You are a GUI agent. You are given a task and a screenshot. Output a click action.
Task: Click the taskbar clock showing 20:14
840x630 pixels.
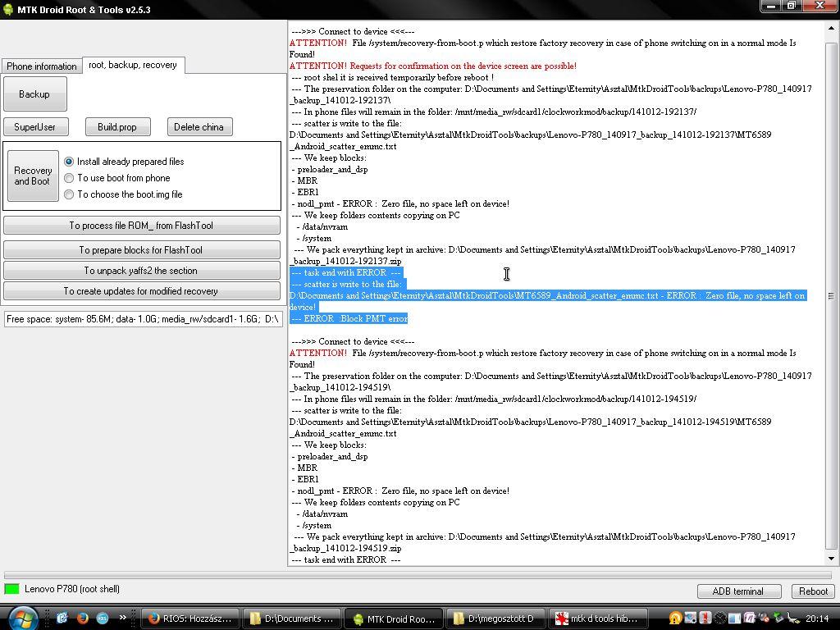tap(817, 619)
